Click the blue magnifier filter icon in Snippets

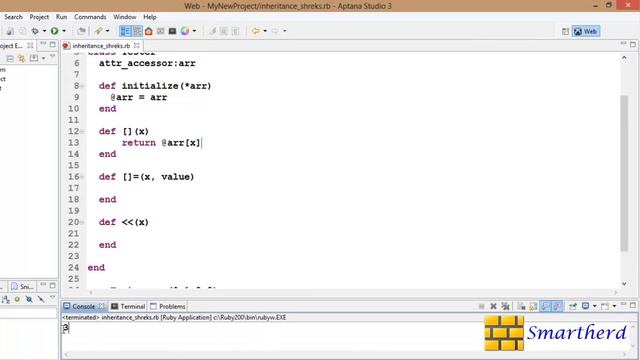pyautogui.click(x=29, y=299)
